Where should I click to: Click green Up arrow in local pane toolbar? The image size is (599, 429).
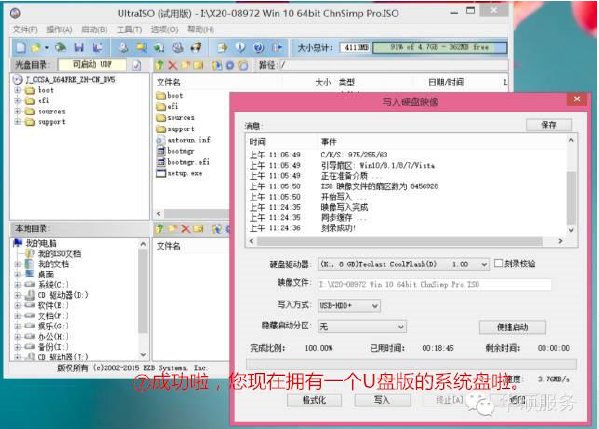click(x=159, y=229)
